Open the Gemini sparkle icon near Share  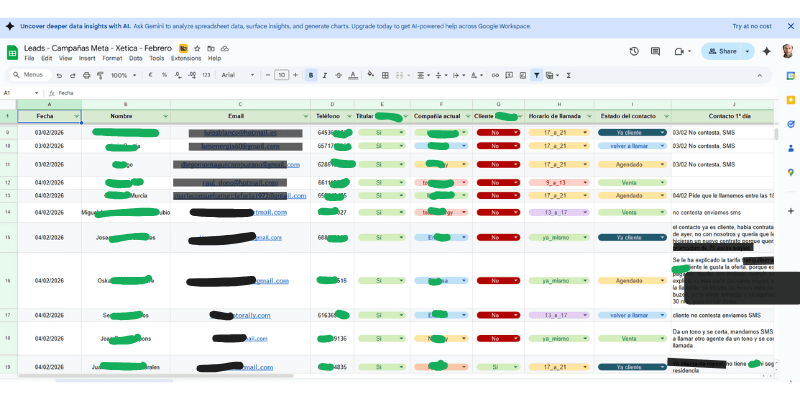tap(766, 51)
